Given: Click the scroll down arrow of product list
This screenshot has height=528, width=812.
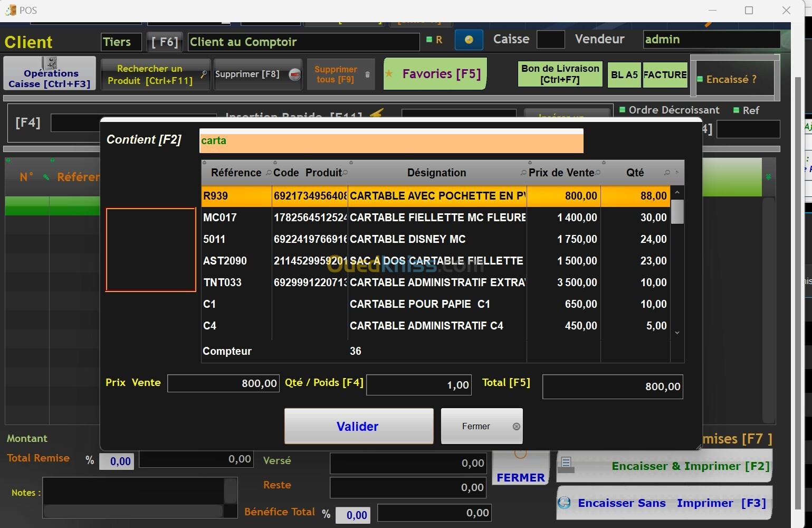Looking at the screenshot, I should (677, 333).
